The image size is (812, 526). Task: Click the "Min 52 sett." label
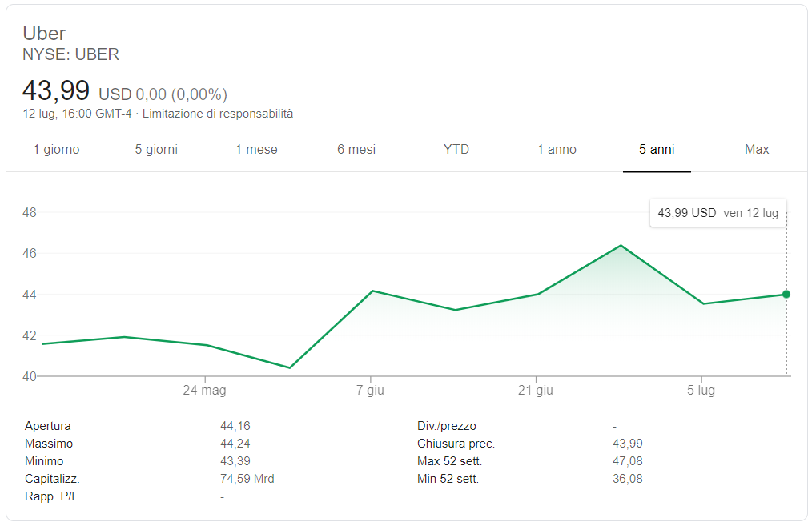pos(448,479)
